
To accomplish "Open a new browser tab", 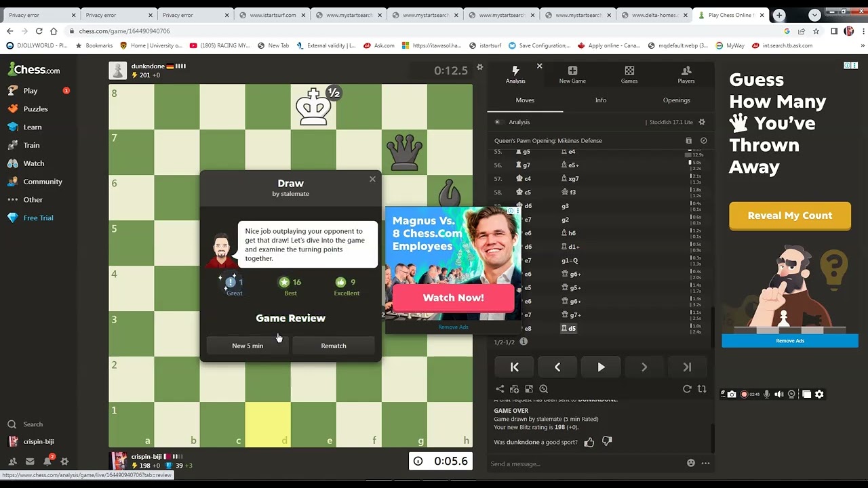I will point(779,15).
